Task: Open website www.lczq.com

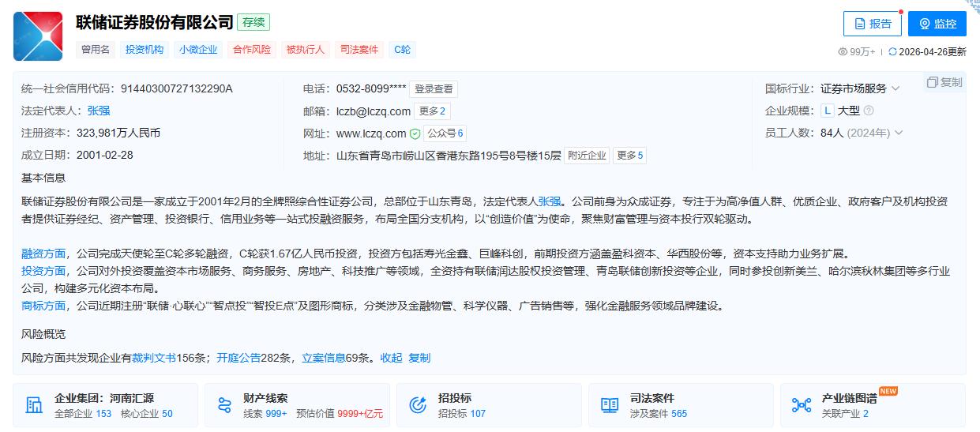Action: click(371, 133)
